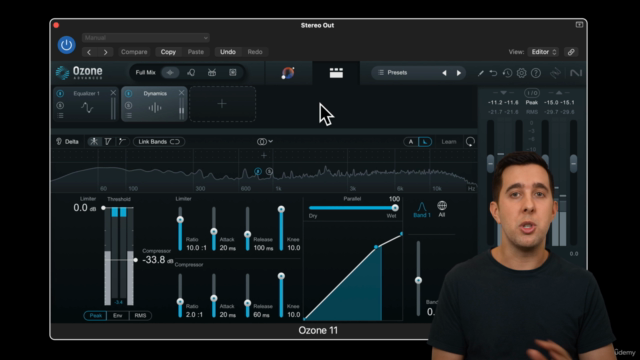This screenshot has height=360, width=640.
Task: Click the I/O meter button
Action: (531, 93)
